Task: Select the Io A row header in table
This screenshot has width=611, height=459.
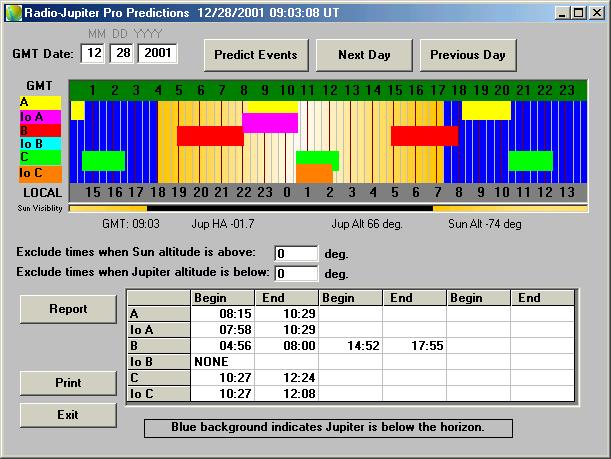Action: click(159, 330)
